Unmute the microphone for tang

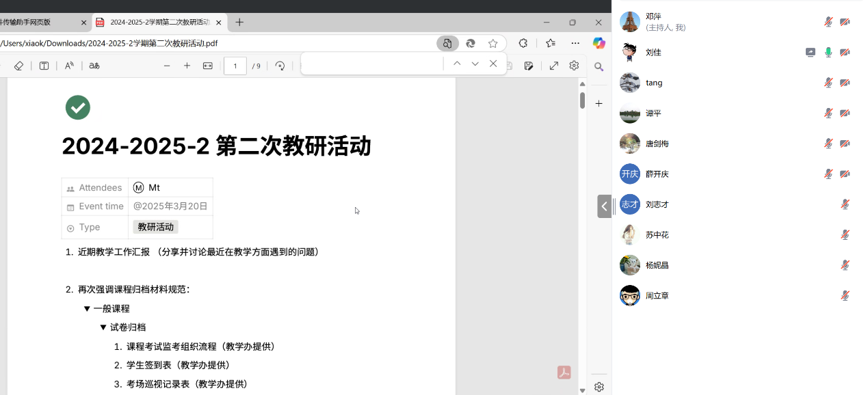pos(828,83)
